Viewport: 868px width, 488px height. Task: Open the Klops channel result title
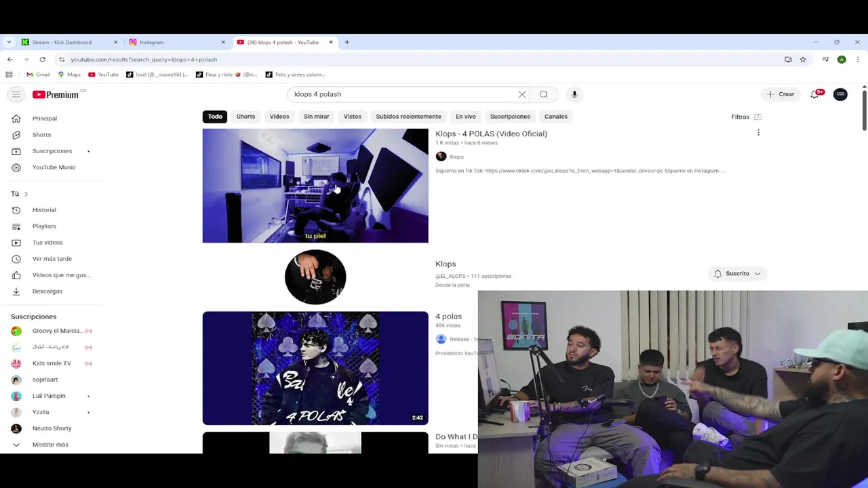(x=446, y=264)
